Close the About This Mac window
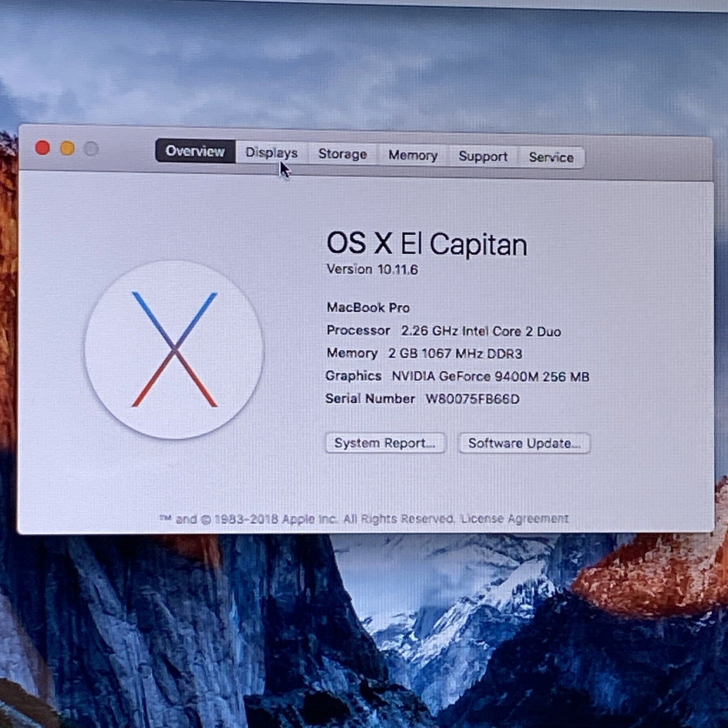Image resolution: width=728 pixels, height=728 pixels. pos(43,148)
